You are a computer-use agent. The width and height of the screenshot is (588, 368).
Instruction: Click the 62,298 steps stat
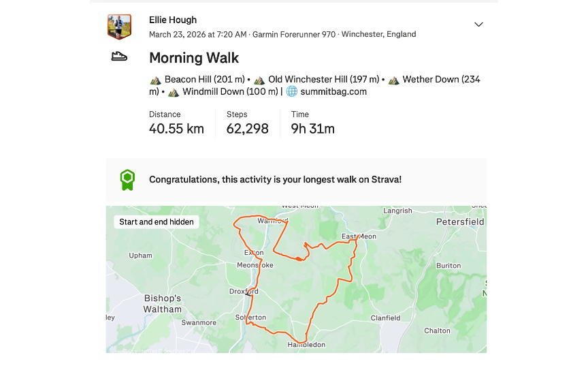coord(247,129)
